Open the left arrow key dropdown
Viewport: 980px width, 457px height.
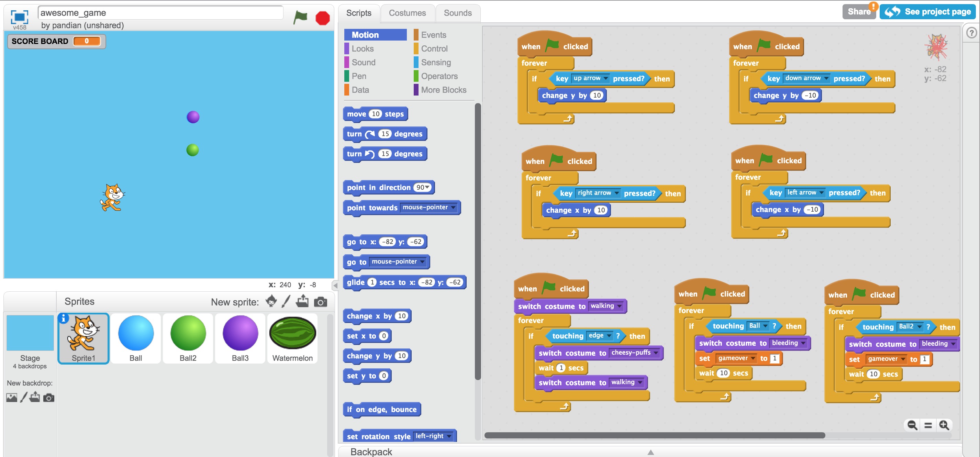(x=821, y=192)
